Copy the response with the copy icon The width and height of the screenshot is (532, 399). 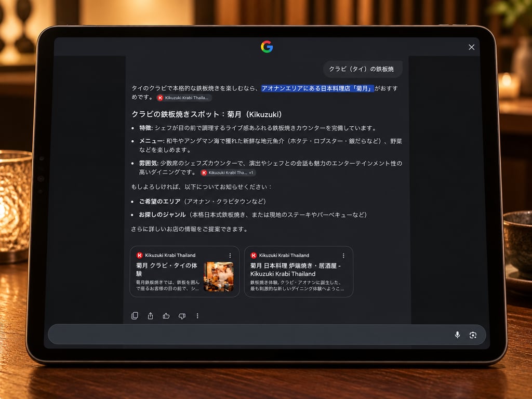click(135, 316)
